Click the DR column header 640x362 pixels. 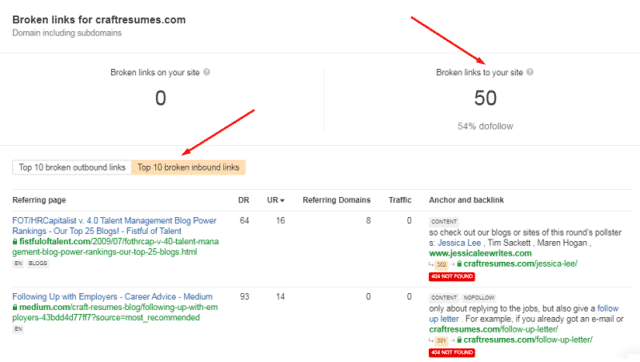244,200
